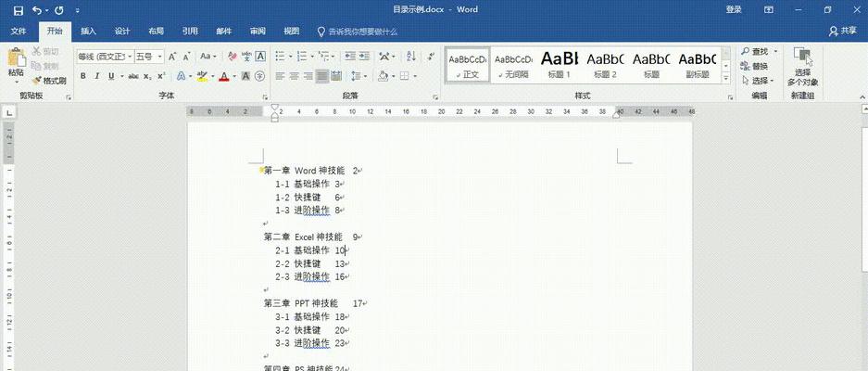Image resolution: width=868 pixels, height=371 pixels.
Task: Apply red font color with the A icon
Action: tap(223, 76)
